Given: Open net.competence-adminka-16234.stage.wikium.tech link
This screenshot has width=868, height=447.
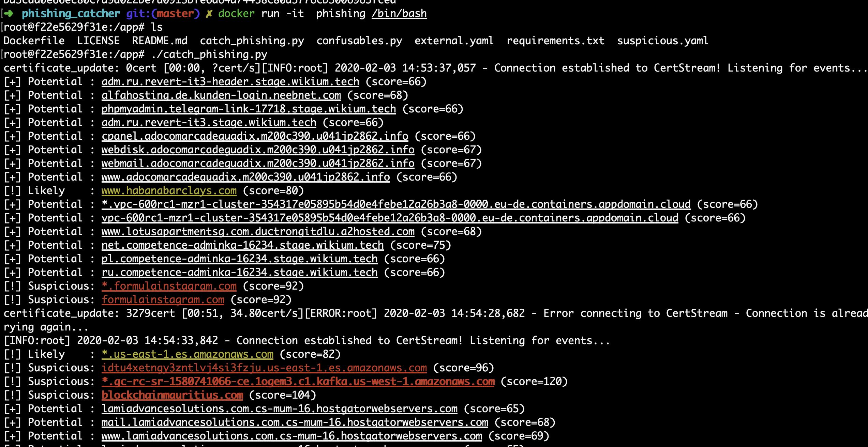Looking at the screenshot, I should click(242, 245).
